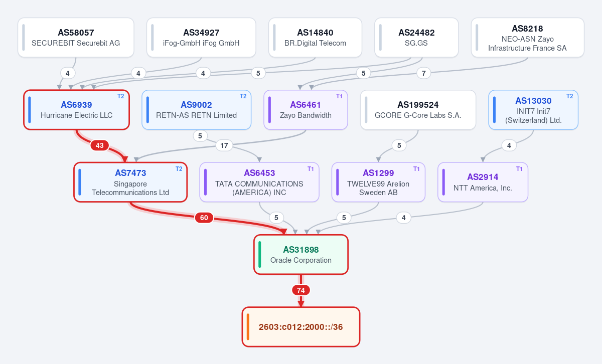602x364 pixels.
Task: Open the 2603:c012:2000::/36 prefix node
Action: click(x=301, y=327)
